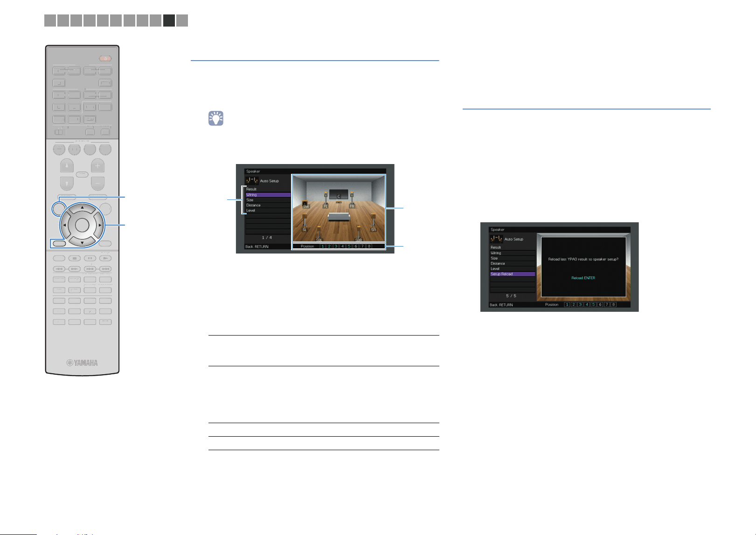756x535 pixels.
Task: Select Distance in the left speaker screen
Action: point(268,205)
